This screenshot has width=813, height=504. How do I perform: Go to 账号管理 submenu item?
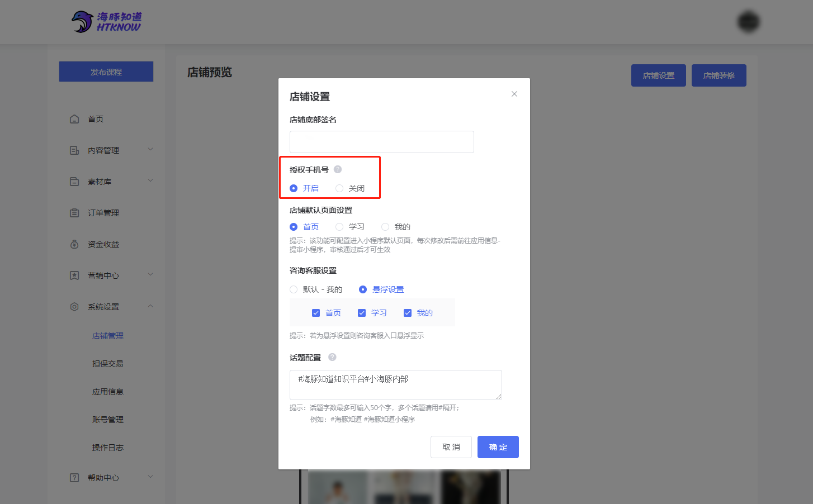click(108, 420)
